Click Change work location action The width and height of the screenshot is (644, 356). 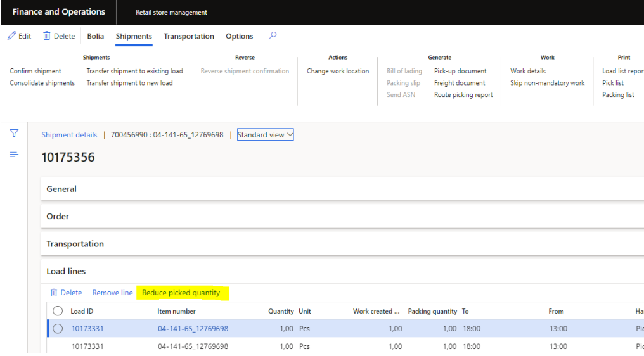tap(338, 71)
